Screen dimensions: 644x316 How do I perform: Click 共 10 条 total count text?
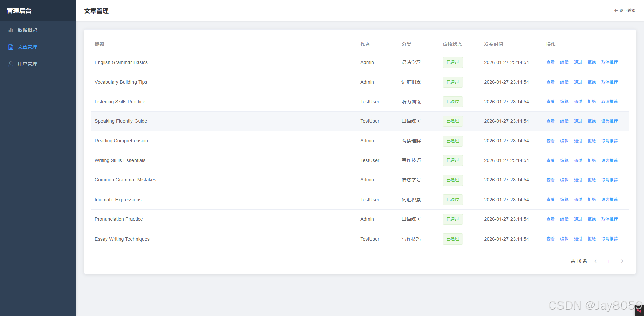[579, 261]
